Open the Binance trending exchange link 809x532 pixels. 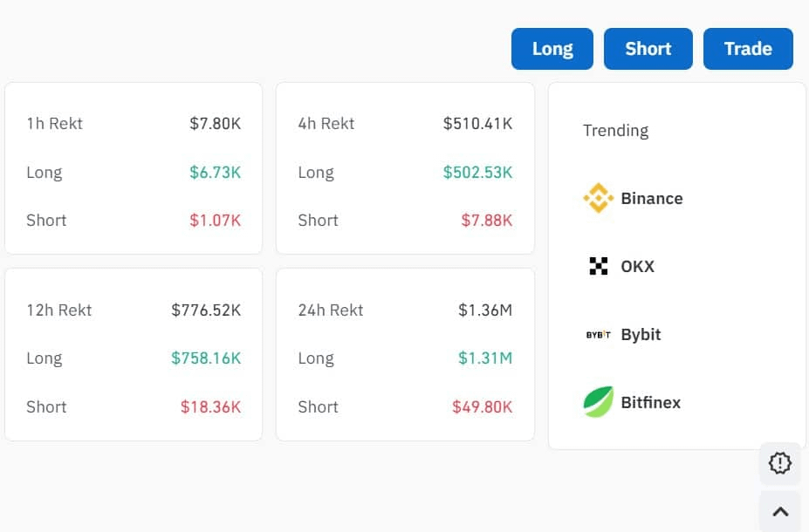click(633, 198)
